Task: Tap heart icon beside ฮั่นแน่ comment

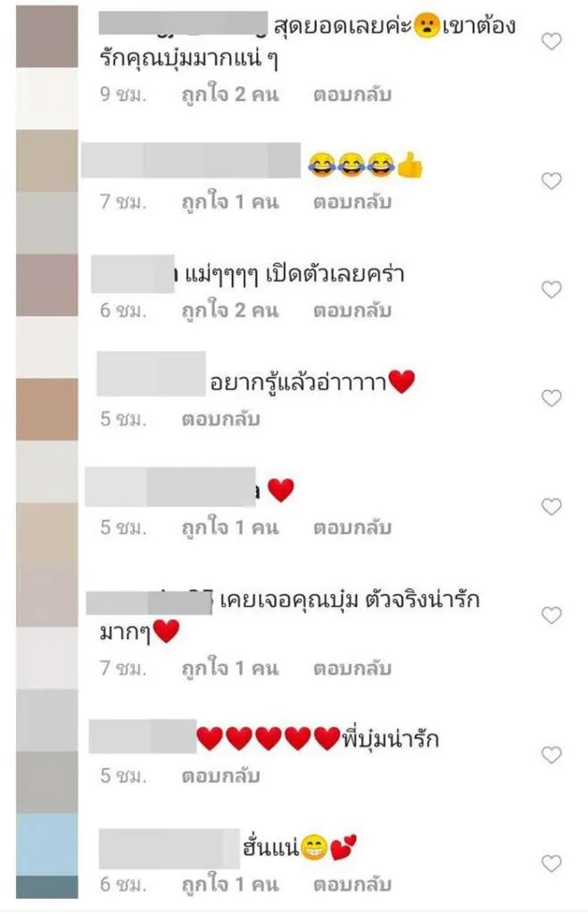Action: [551, 863]
